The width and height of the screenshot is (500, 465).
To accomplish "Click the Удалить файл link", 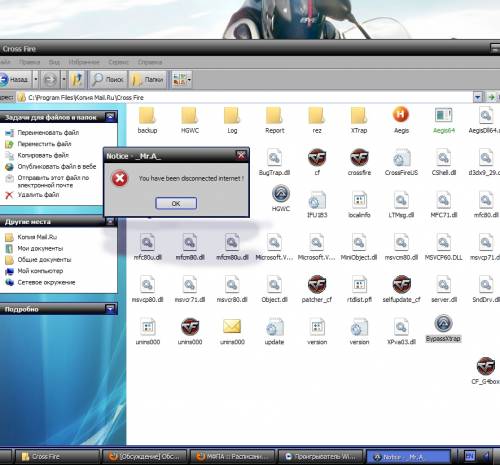I will coord(38,195).
